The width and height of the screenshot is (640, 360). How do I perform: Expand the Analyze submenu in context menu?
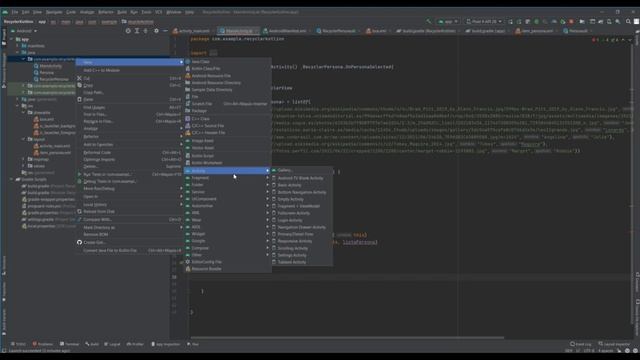(x=130, y=128)
